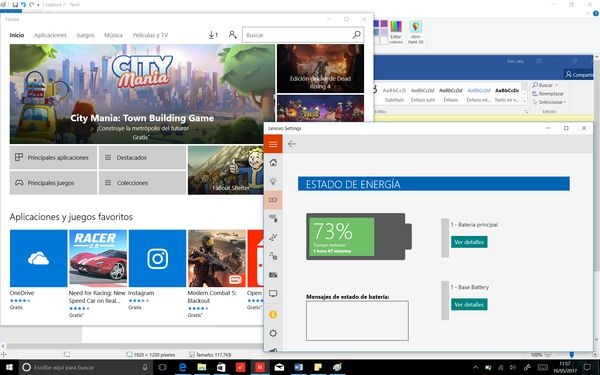Switch to Aplicaciones tab in Store

[x=50, y=35]
